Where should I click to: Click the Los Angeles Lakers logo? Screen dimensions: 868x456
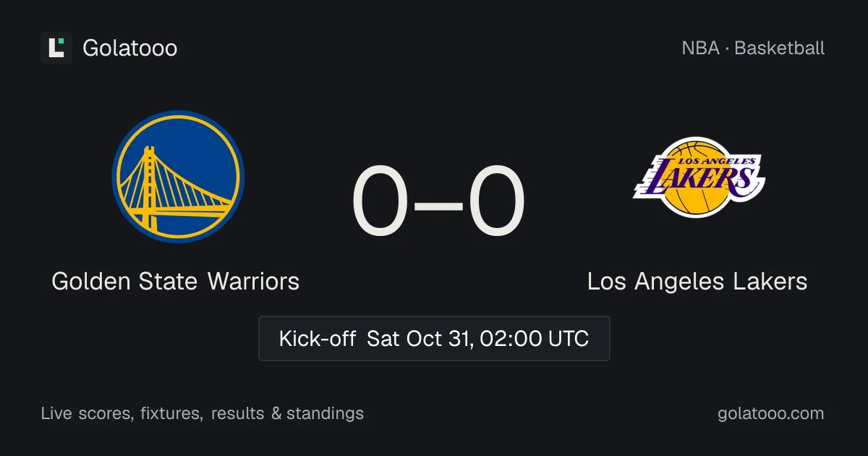pyautogui.click(x=699, y=177)
